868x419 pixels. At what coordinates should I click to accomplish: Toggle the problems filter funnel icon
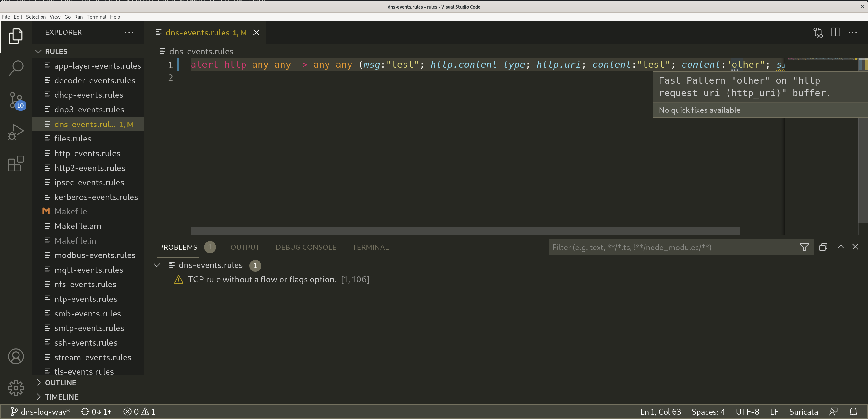coord(804,247)
